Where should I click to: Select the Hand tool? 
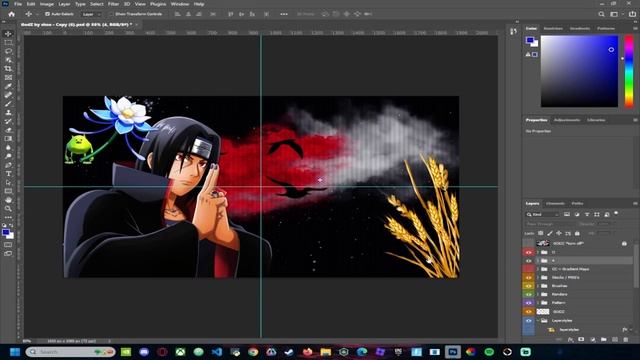[x=8, y=200]
